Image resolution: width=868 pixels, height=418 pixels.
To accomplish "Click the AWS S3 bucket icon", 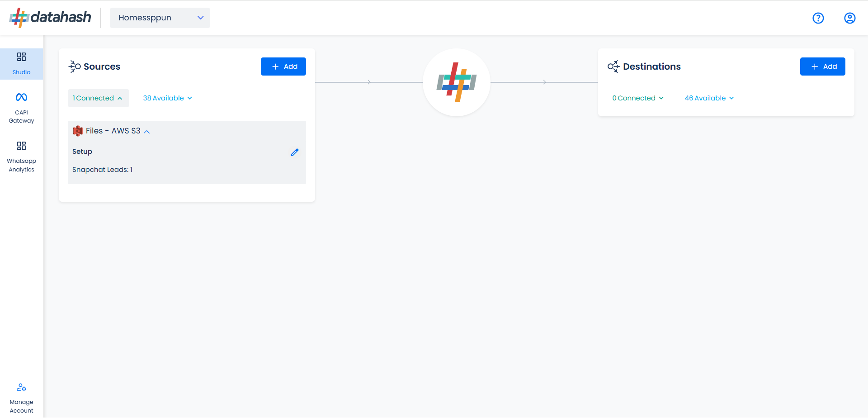I will 78,131.
